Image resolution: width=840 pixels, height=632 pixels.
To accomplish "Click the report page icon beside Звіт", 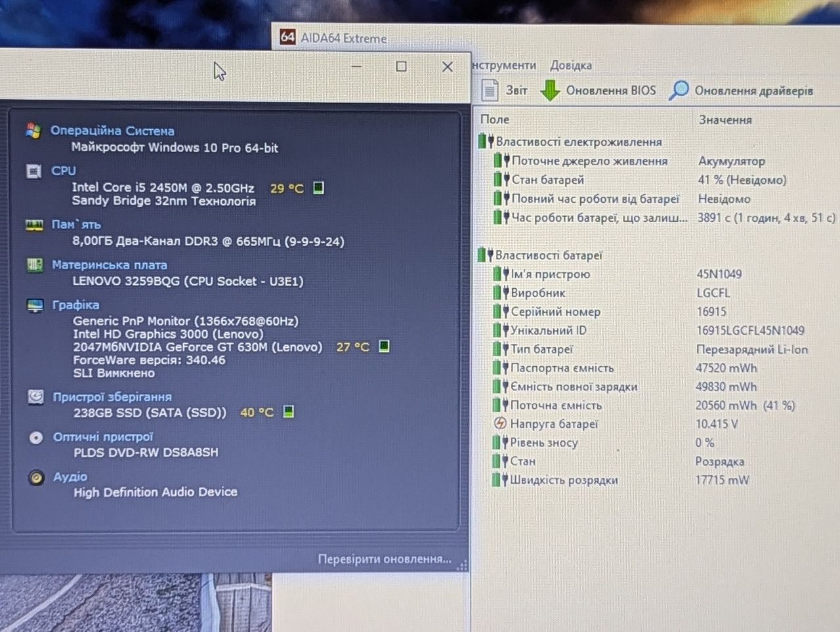I will pos(490,91).
